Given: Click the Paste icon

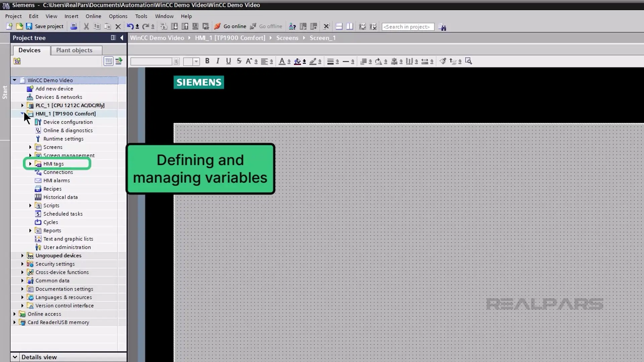Looking at the screenshot, I should coord(107,26).
